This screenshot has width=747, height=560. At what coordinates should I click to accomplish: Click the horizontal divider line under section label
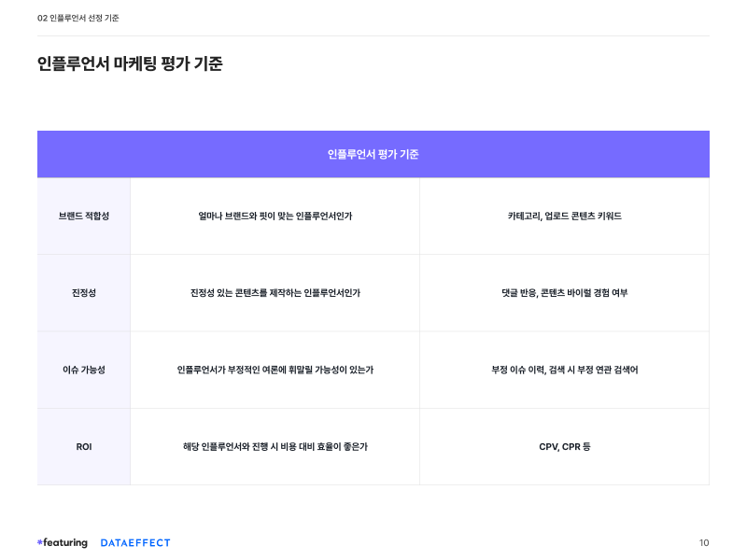(373, 35)
